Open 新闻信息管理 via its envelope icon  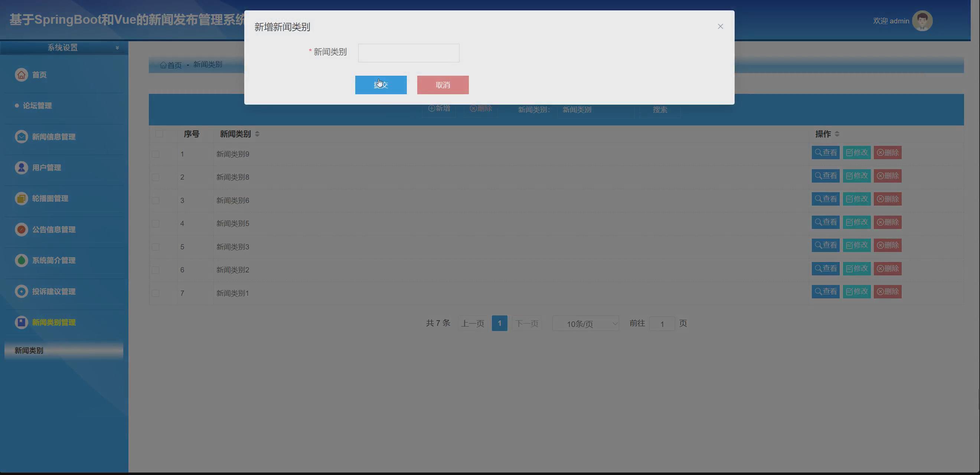(x=21, y=137)
